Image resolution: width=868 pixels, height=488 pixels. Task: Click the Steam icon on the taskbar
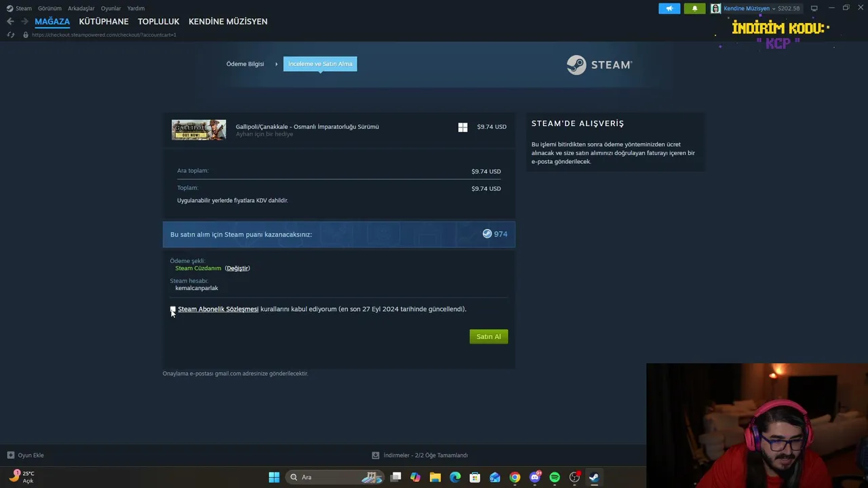coord(594,477)
